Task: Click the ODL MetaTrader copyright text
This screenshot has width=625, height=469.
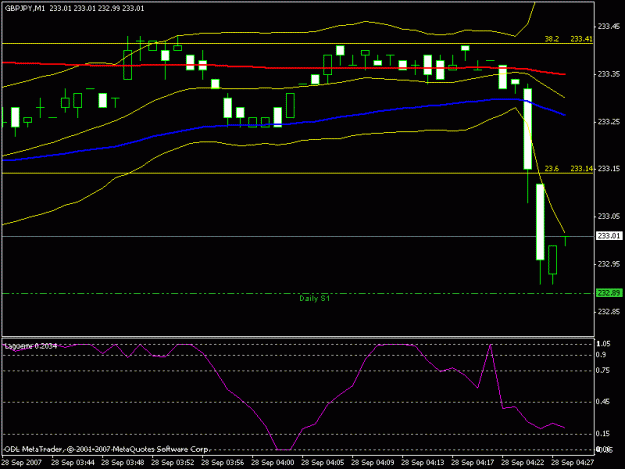Action: coord(107,449)
